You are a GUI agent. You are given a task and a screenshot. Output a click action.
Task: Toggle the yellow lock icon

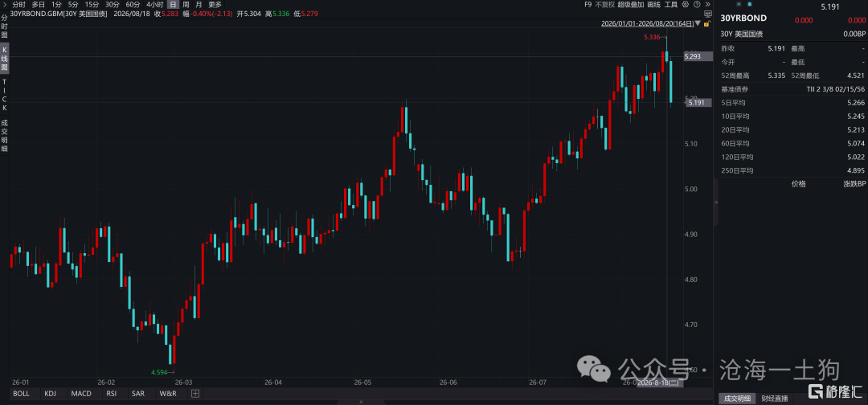pos(707,24)
